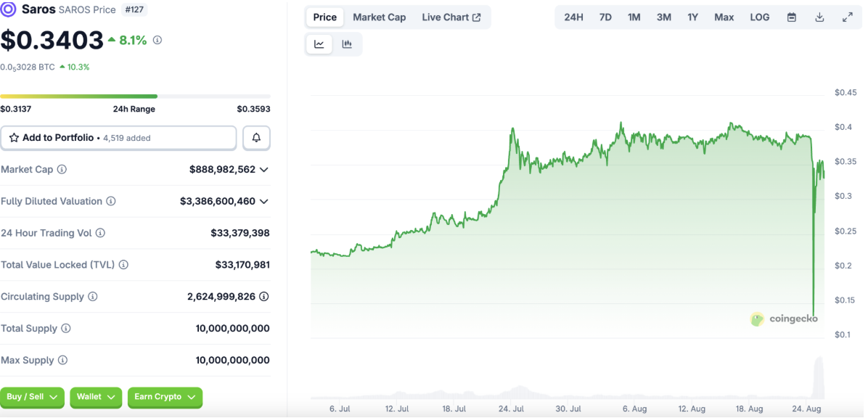Toggle LOG scale on the chart
Image resolution: width=868 pixels, height=418 pixels.
(760, 17)
